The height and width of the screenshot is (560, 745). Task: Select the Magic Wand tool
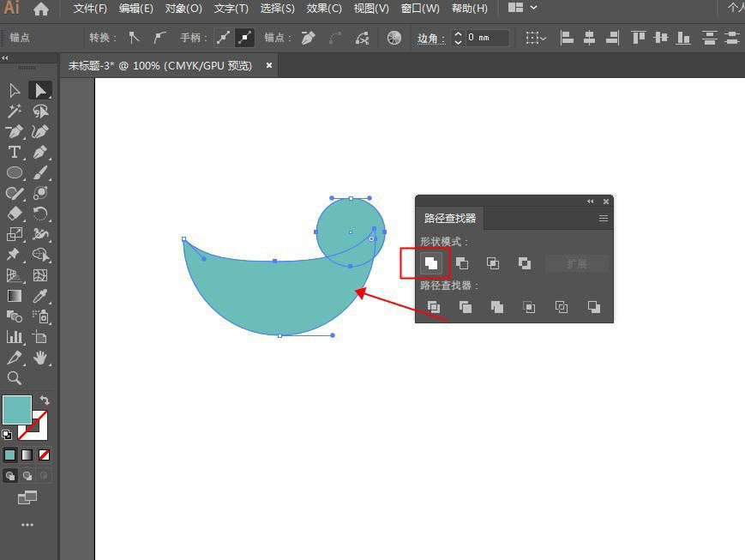[x=15, y=111]
